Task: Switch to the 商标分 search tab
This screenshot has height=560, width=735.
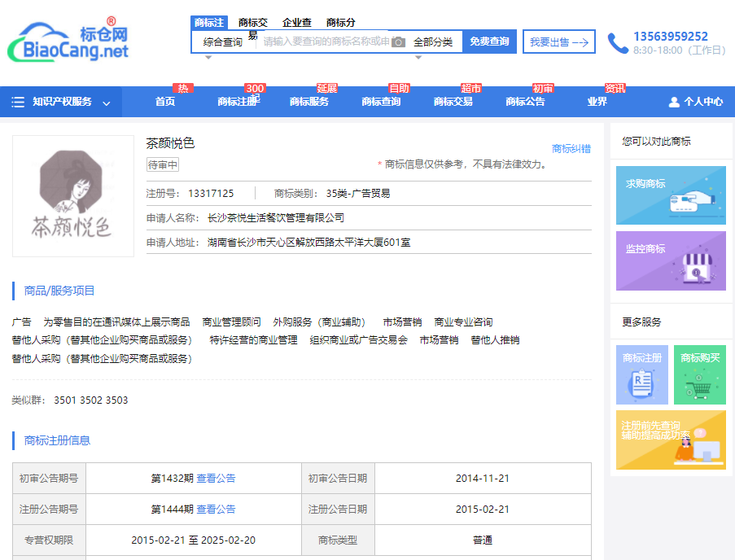Action: [x=341, y=23]
